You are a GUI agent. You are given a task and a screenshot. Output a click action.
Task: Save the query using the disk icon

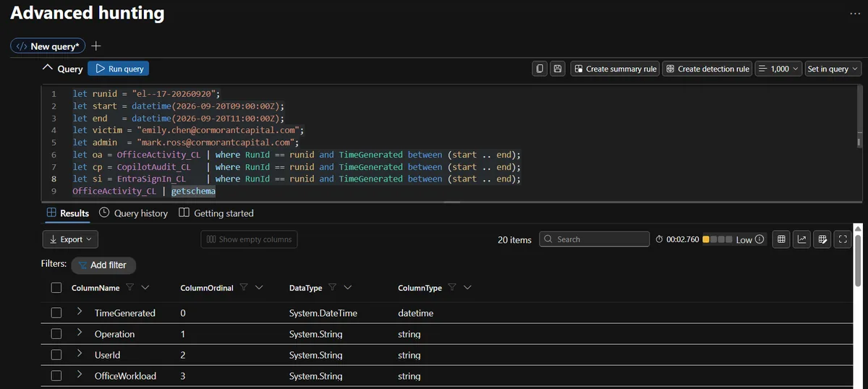557,69
